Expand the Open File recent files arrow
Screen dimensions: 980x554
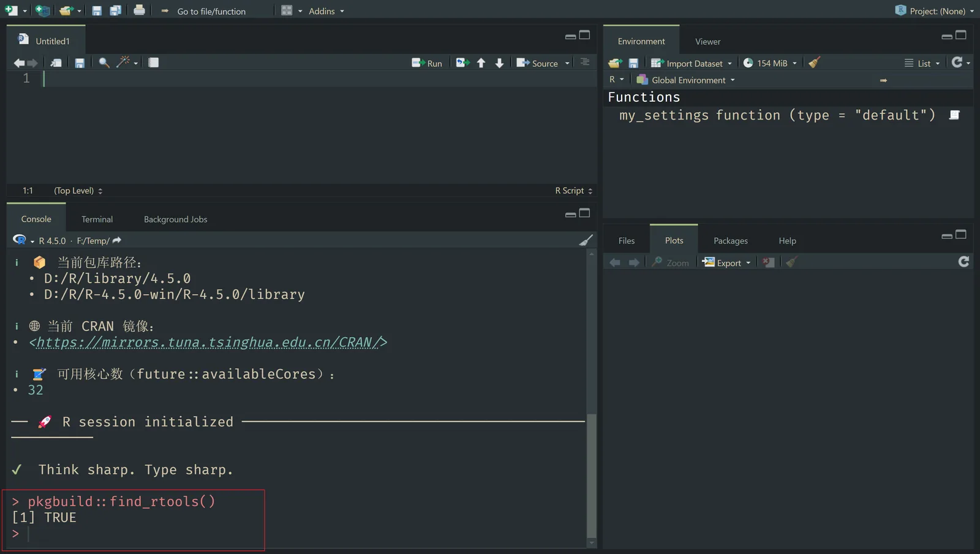(79, 11)
